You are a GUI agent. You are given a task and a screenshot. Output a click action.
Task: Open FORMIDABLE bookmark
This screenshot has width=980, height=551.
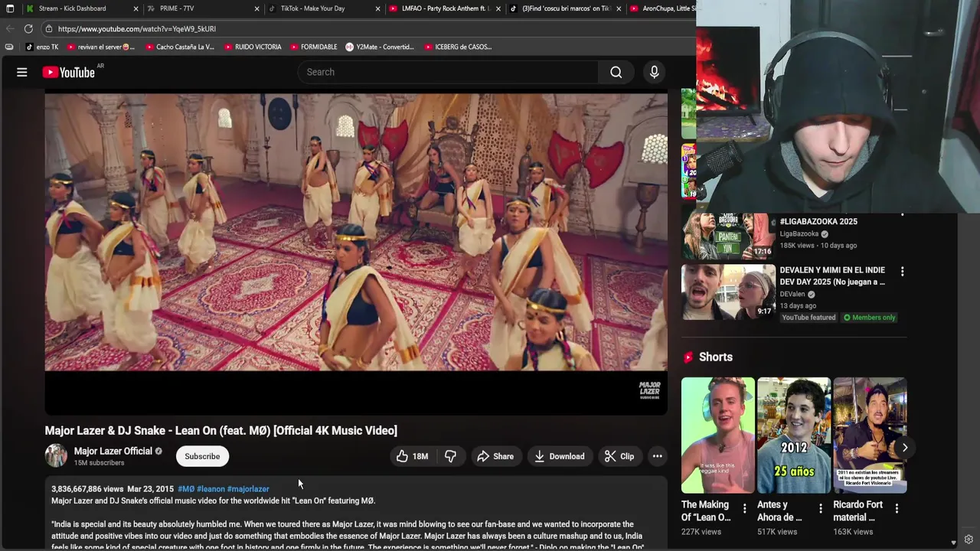coord(314,47)
